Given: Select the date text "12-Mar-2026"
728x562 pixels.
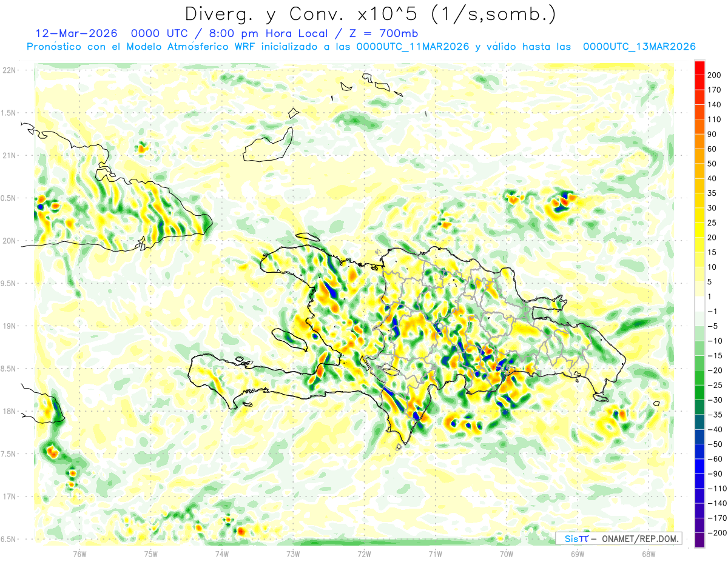Looking at the screenshot, I should (x=76, y=33).
